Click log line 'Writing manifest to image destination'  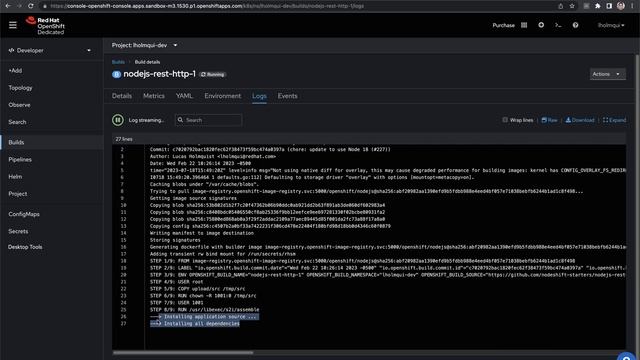point(202,233)
